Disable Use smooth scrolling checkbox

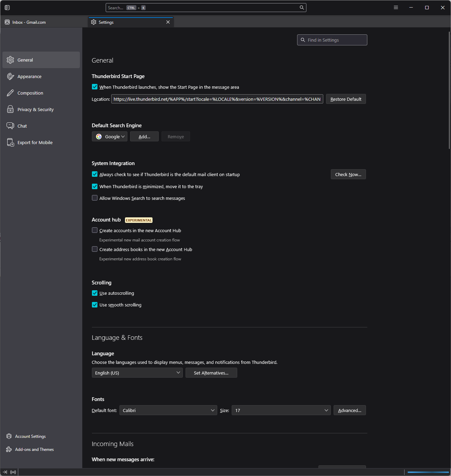(95, 305)
